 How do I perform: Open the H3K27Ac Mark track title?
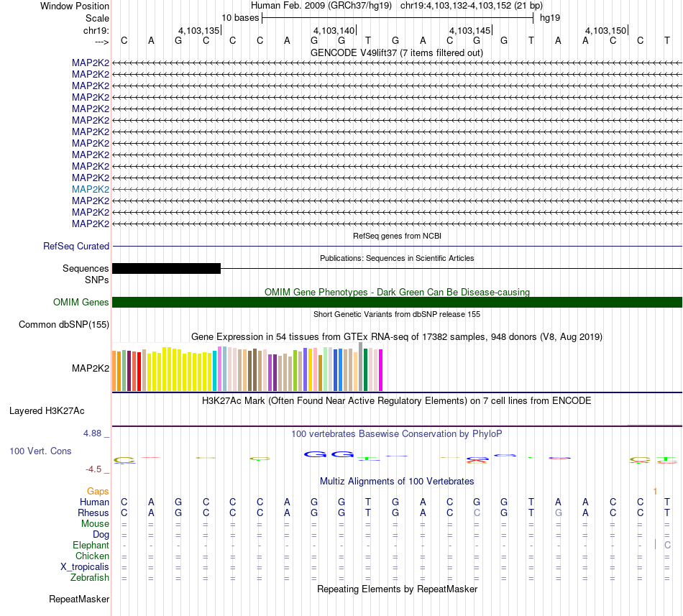(x=396, y=400)
